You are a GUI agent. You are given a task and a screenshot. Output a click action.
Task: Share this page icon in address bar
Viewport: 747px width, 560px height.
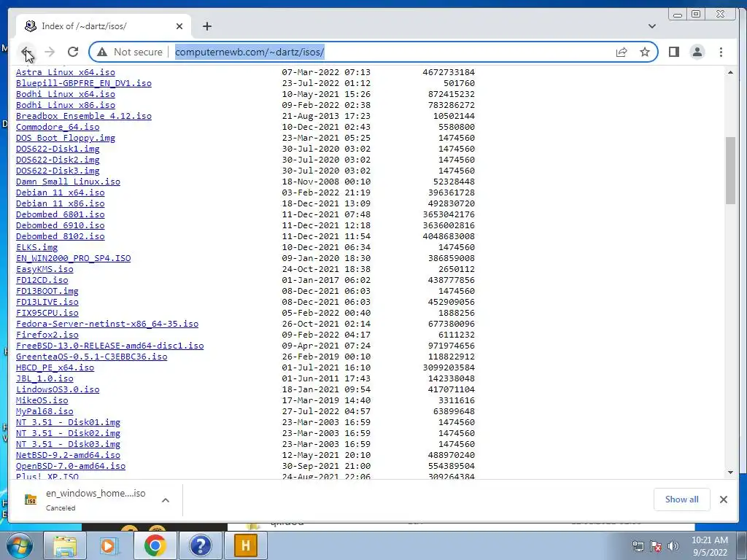pyautogui.click(x=622, y=52)
